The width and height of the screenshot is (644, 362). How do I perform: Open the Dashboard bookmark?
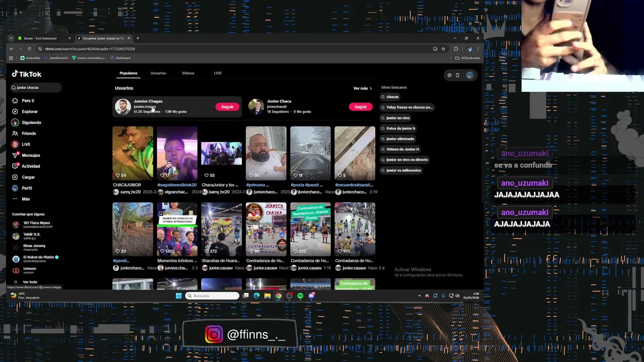click(x=121, y=58)
